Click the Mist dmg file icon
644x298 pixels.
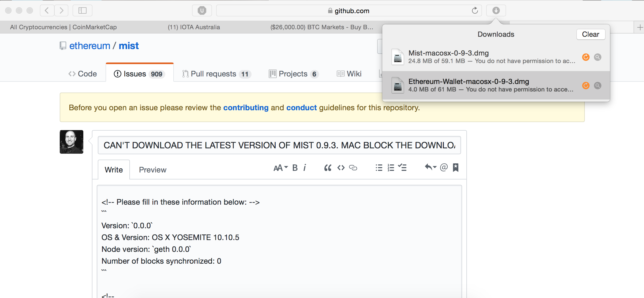[398, 57]
